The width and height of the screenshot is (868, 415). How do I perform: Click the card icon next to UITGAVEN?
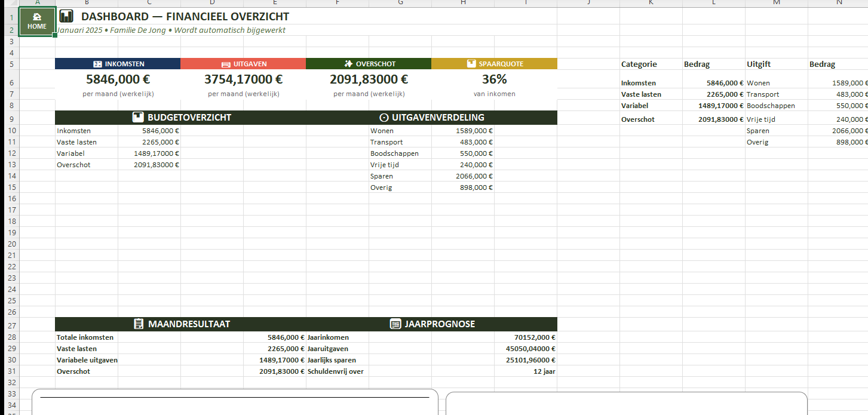[225, 64]
